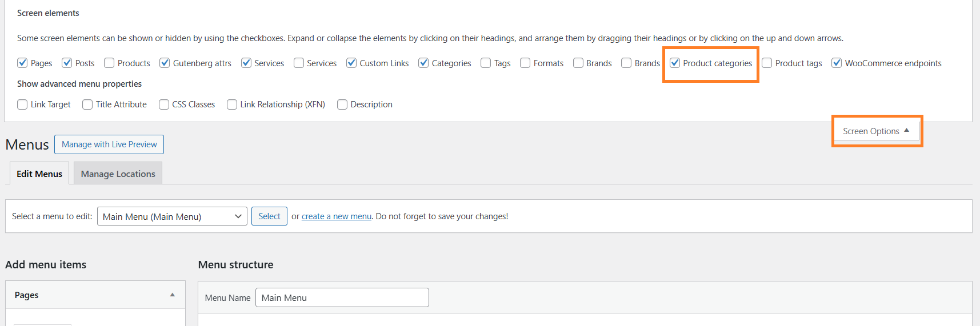Screen dimensions: 980x326
Task: Enable the Link Target advanced property
Action: (23, 104)
